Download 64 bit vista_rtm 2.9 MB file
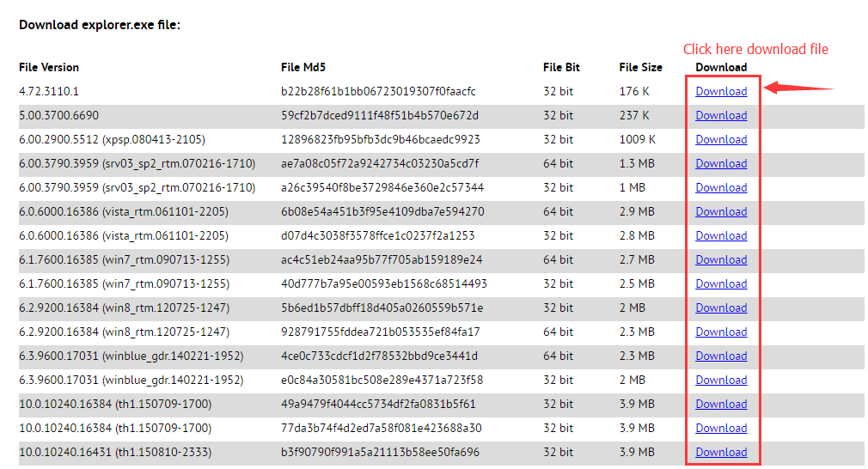The height and width of the screenshot is (469, 868). [x=721, y=211]
